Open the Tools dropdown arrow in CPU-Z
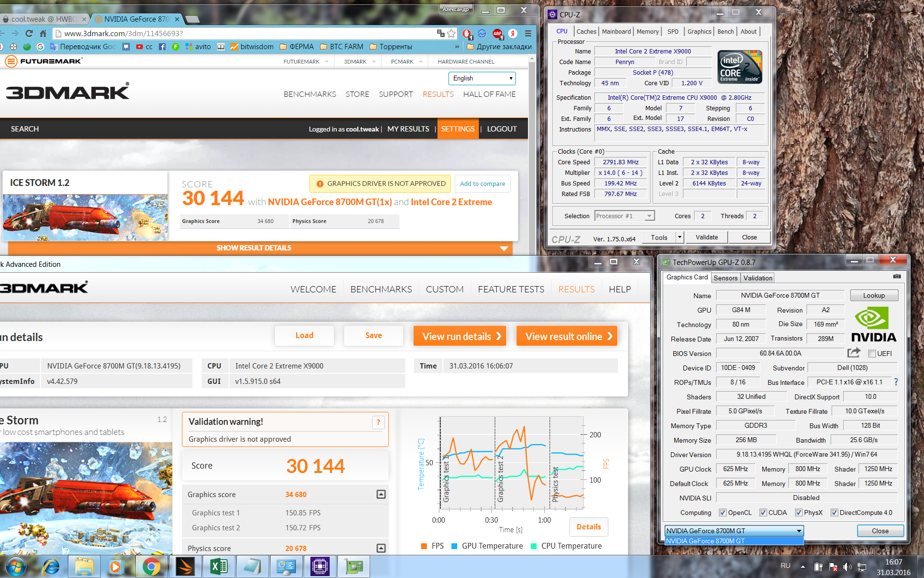 [x=680, y=237]
